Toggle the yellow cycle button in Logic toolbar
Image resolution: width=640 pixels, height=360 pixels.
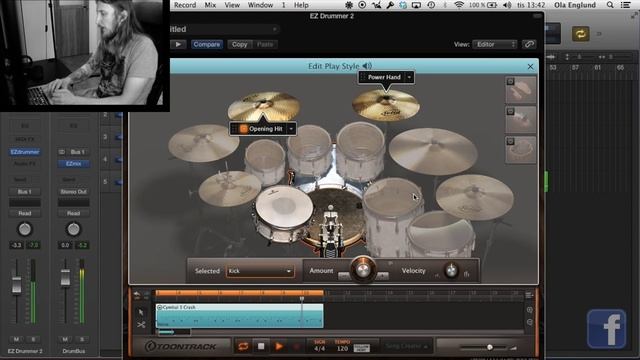(x=580, y=33)
